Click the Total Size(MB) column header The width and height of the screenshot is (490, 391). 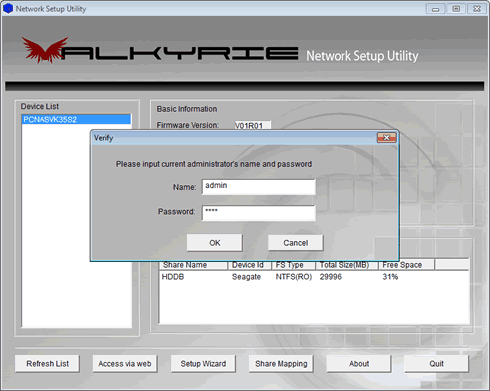[x=347, y=265]
